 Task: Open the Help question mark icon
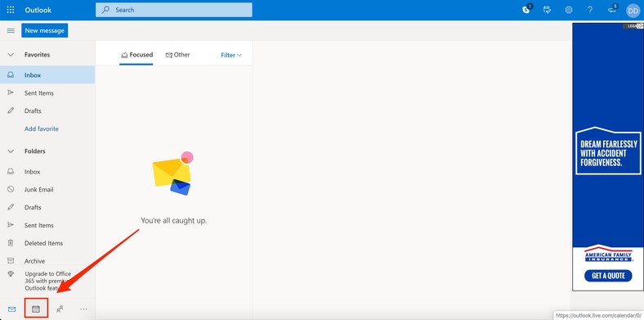pyautogui.click(x=590, y=10)
